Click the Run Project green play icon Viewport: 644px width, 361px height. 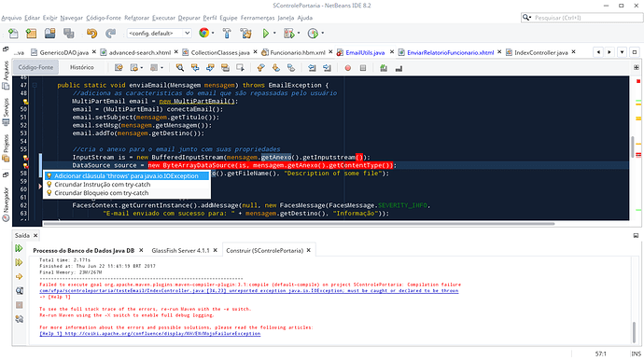266,34
